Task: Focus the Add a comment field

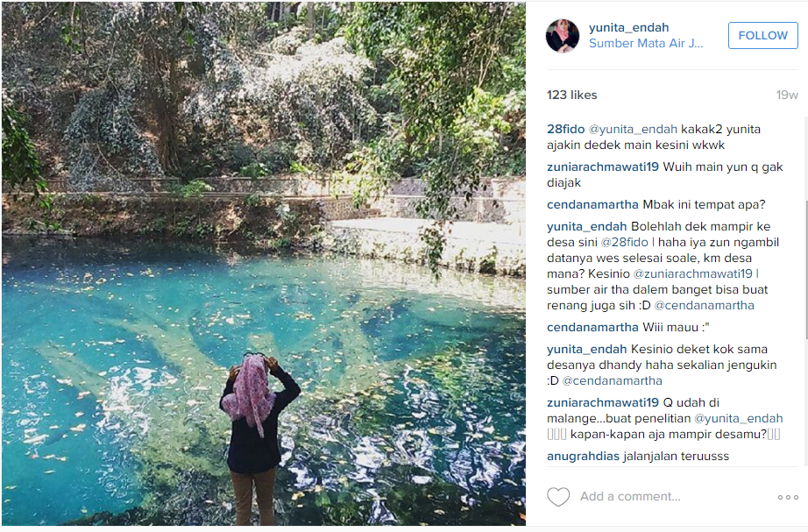Action: 666,497
